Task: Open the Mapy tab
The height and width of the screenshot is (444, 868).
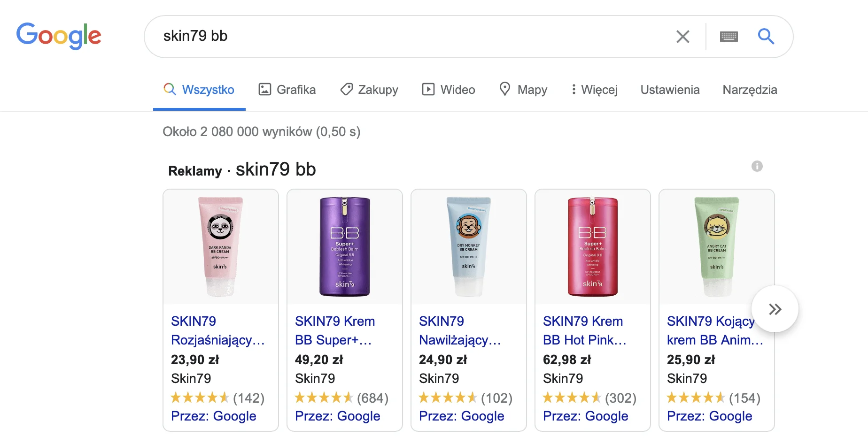Action: click(523, 90)
